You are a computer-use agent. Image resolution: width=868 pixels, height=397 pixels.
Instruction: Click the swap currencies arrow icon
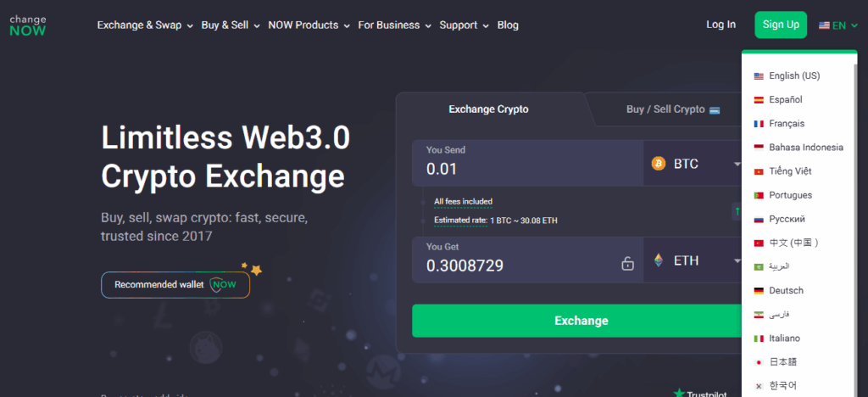(737, 211)
